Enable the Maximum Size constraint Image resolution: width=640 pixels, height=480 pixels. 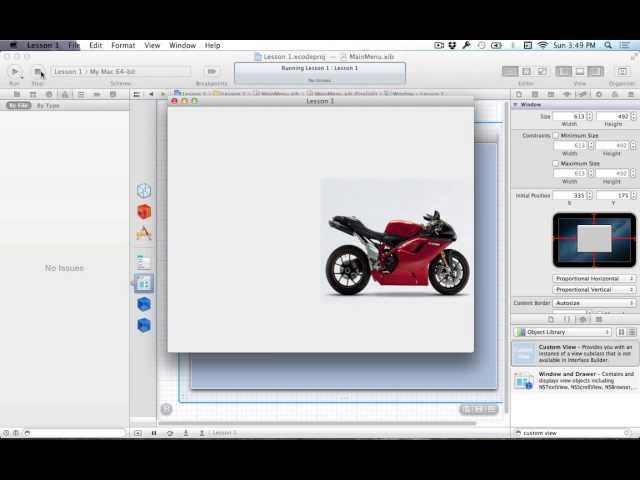click(556, 163)
